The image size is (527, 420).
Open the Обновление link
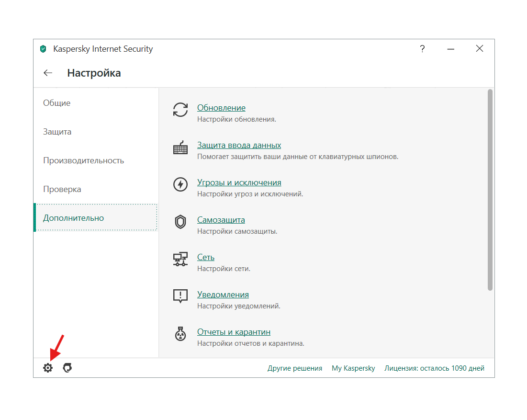[221, 108]
